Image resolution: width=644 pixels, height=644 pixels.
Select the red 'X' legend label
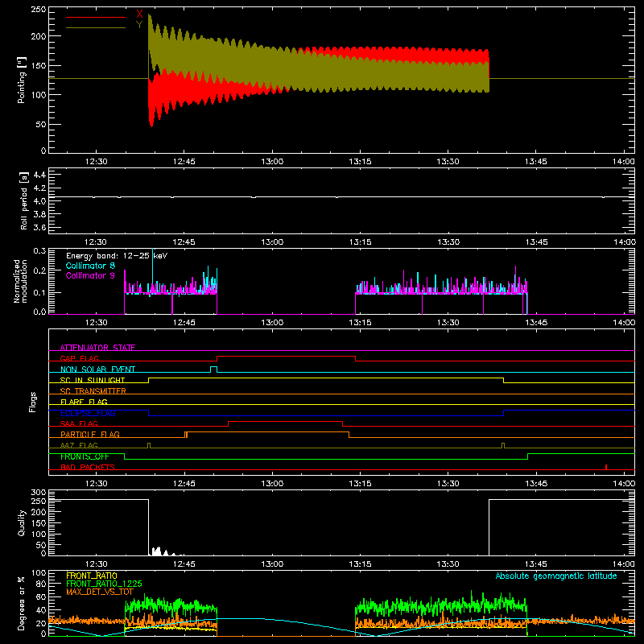pos(139,14)
